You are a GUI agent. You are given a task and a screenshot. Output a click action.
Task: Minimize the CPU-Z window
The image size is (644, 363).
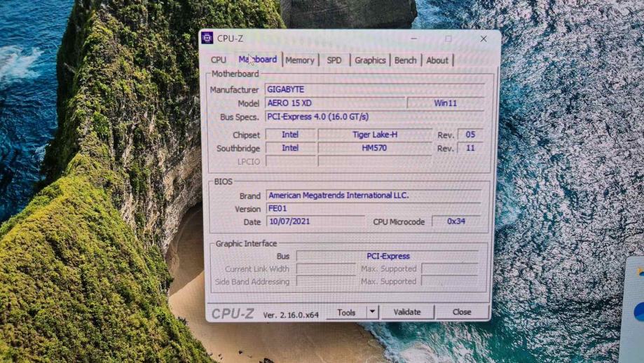414,39
